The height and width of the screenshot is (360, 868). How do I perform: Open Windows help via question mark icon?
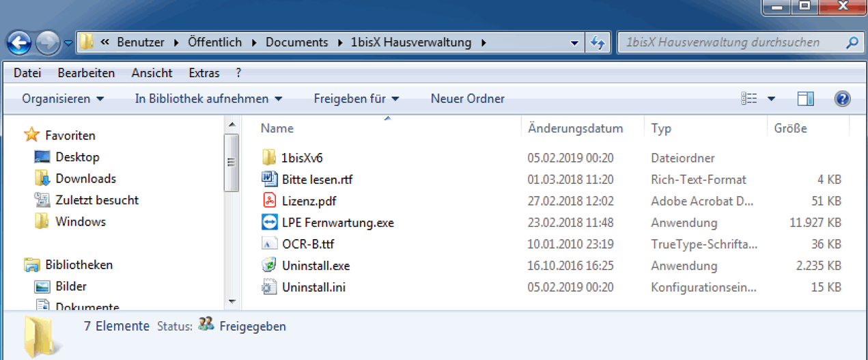(842, 99)
